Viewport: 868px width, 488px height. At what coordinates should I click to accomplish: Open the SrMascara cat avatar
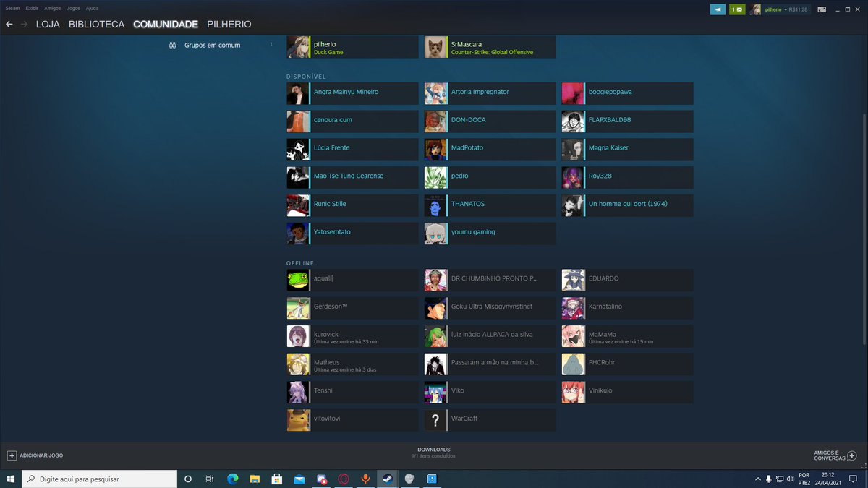pyautogui.click(x=435, y=47)
